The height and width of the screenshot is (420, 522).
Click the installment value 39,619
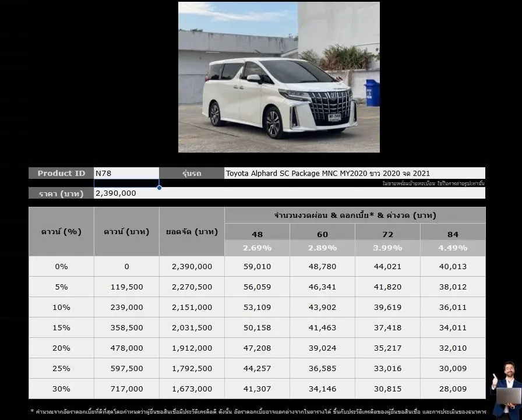[x=387, y=307]
